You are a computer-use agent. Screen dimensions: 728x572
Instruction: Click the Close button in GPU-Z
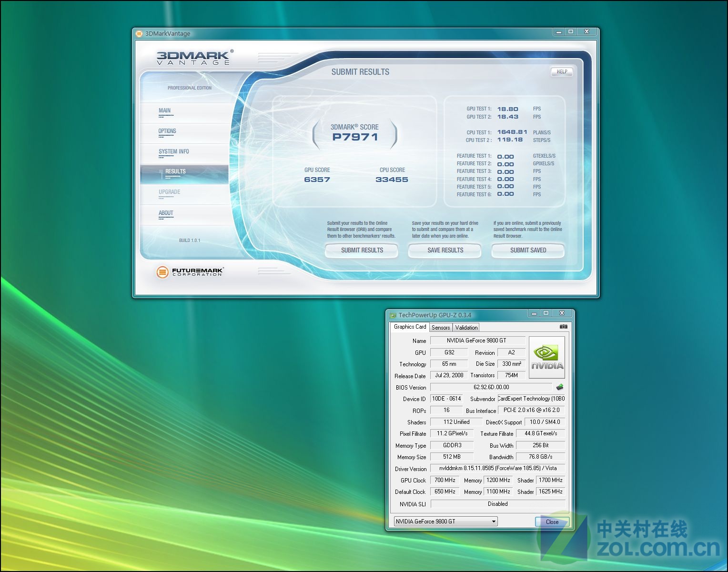pyautogui.click(x=552, y=522)
